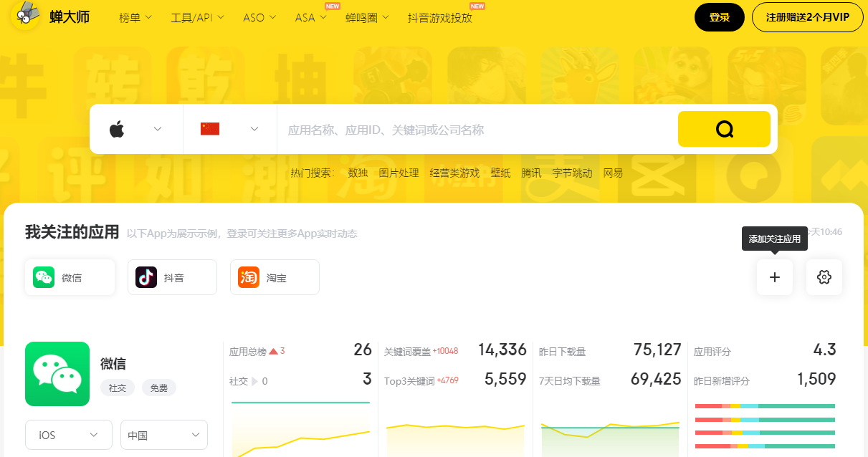Focus the app name search field
The image size is (868, 457).
point(477,130)
